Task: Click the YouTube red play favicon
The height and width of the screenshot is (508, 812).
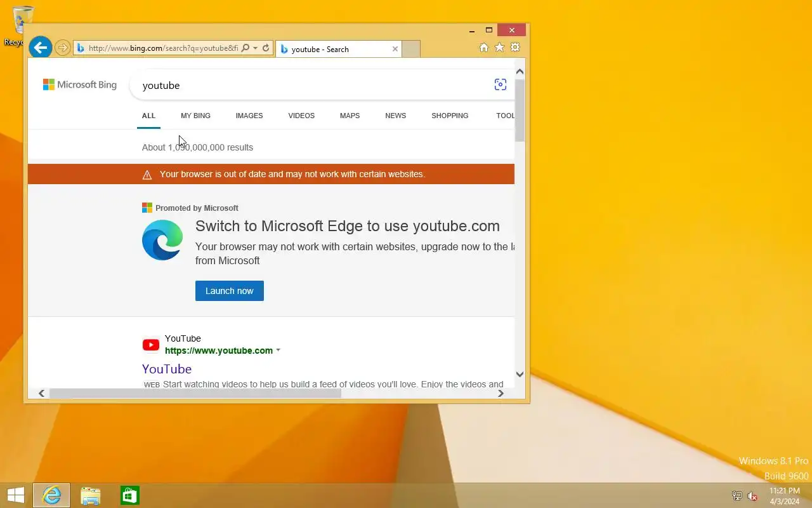Action: (x=151, y=345)
